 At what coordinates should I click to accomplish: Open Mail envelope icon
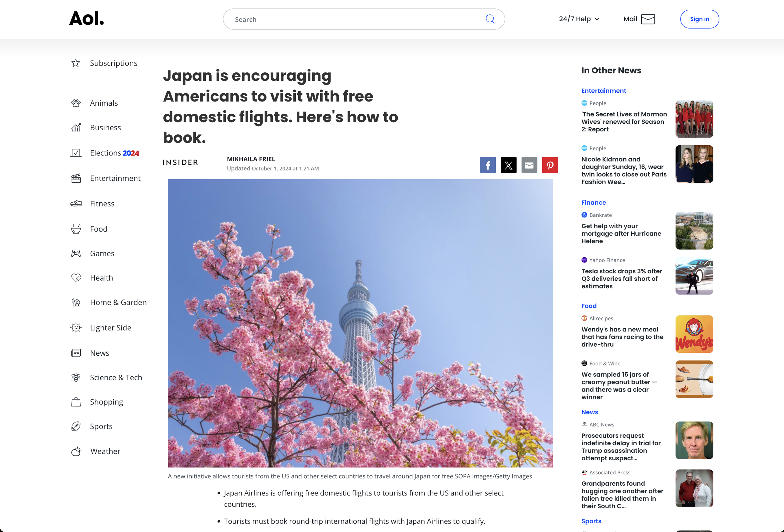(647, 19)
